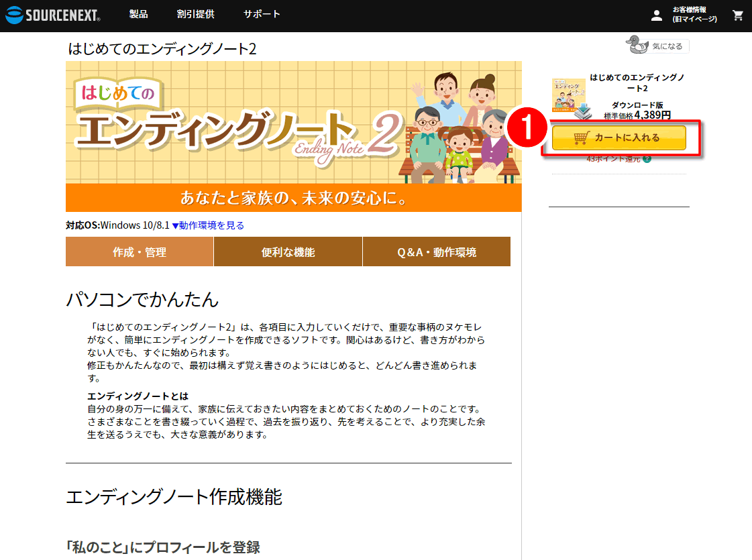Click the はじめてのエンディングノート2 page title
The image size is (752, 560).
point(162,48)
